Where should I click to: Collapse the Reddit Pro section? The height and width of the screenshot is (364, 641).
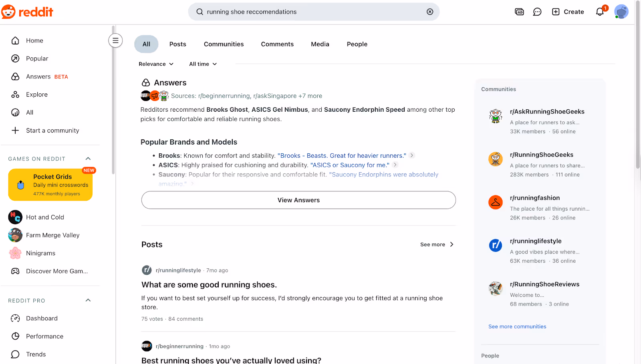pos(88,300)
